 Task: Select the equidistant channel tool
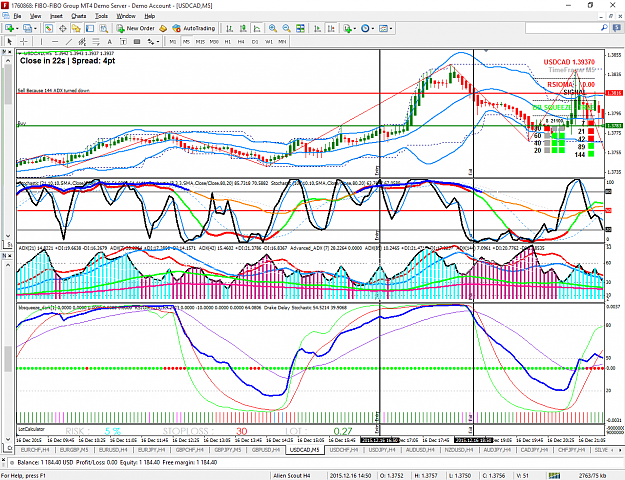(x=82, y=41)
